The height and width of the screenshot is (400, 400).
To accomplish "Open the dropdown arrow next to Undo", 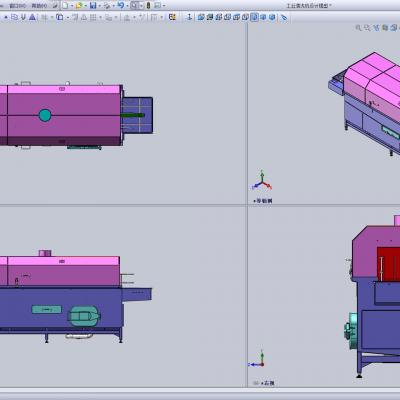I will 127,6.
